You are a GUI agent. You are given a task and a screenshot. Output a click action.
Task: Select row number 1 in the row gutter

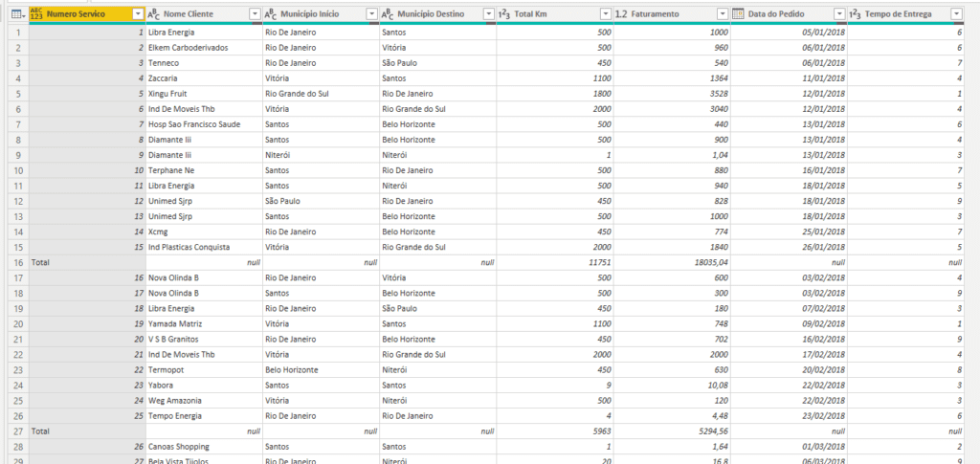point(18,33)
